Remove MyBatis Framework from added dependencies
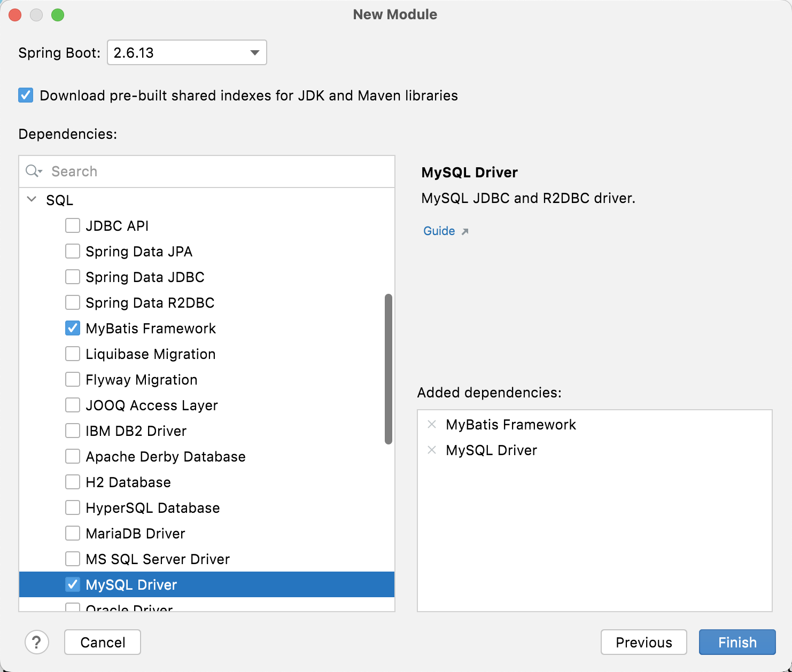 click(x=432, y=424)
